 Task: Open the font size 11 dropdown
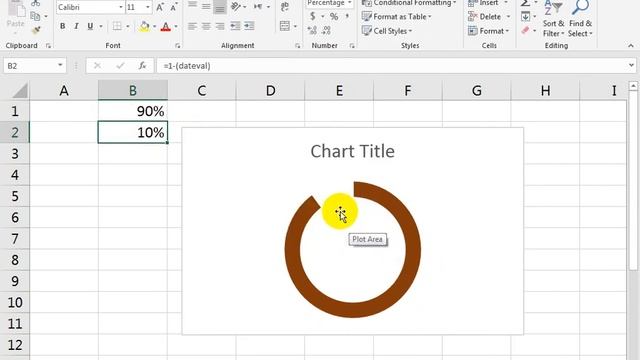point(148,7)
